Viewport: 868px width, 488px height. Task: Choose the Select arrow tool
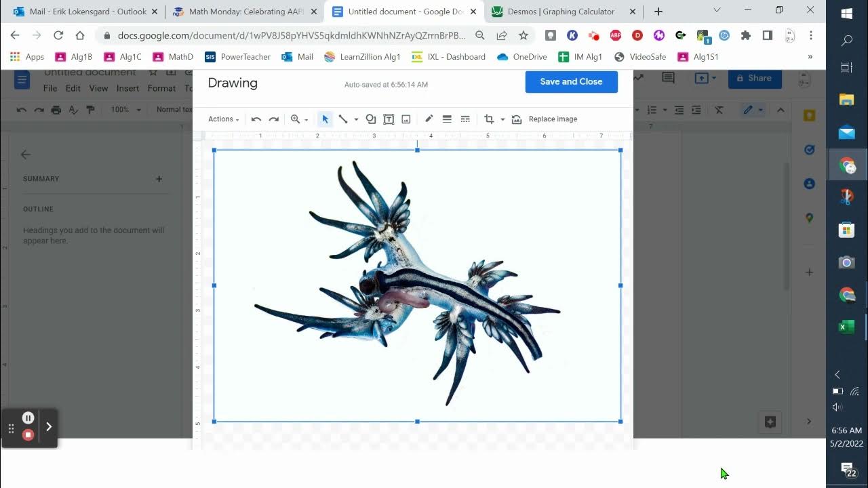(x=325, y=119)
